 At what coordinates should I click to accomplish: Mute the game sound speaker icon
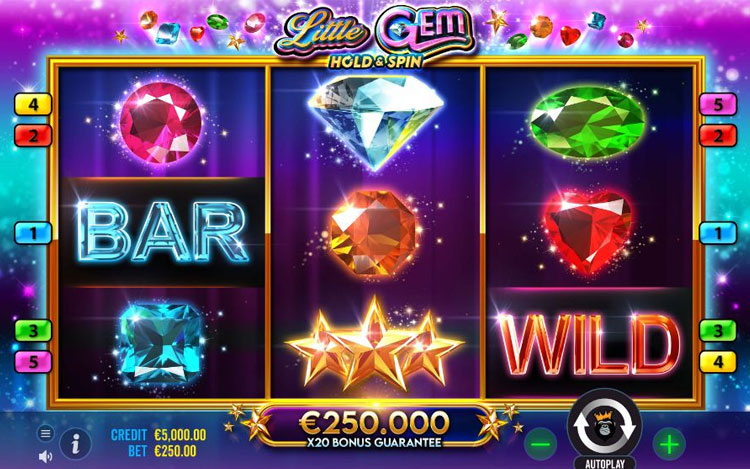(45, 457)
